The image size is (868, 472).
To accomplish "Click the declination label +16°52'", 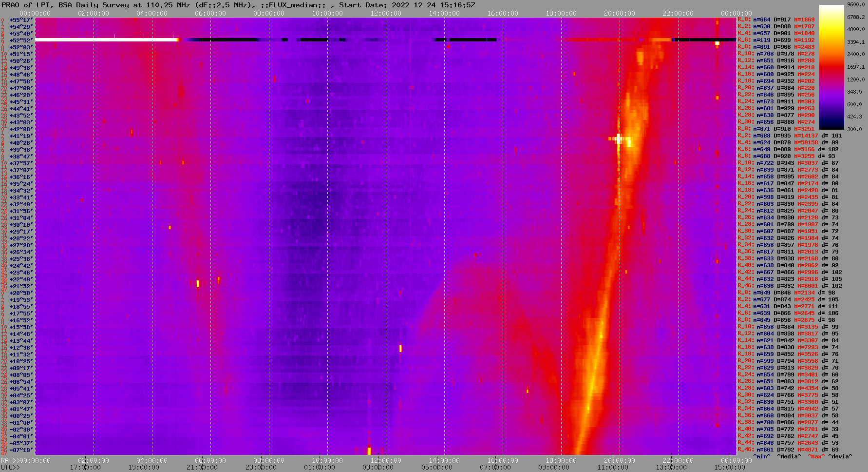I will (x=21, y=320).
